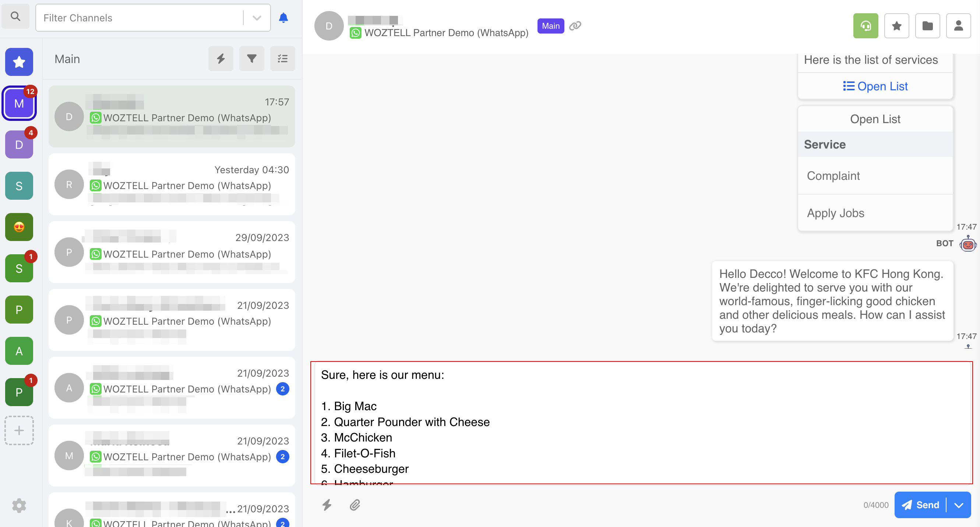Open the notification bell
The height and width of the screenshot is (527, 980).
(283, 18)
